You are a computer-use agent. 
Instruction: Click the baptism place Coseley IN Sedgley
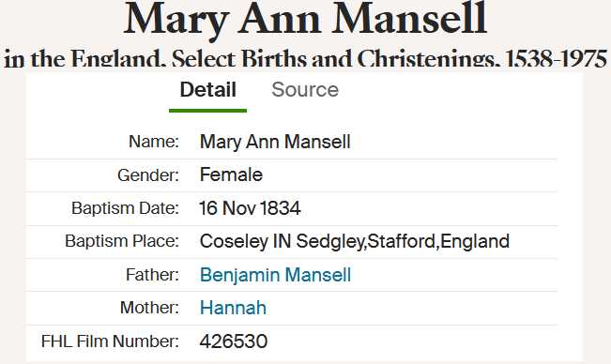click(x=282, y=241)
